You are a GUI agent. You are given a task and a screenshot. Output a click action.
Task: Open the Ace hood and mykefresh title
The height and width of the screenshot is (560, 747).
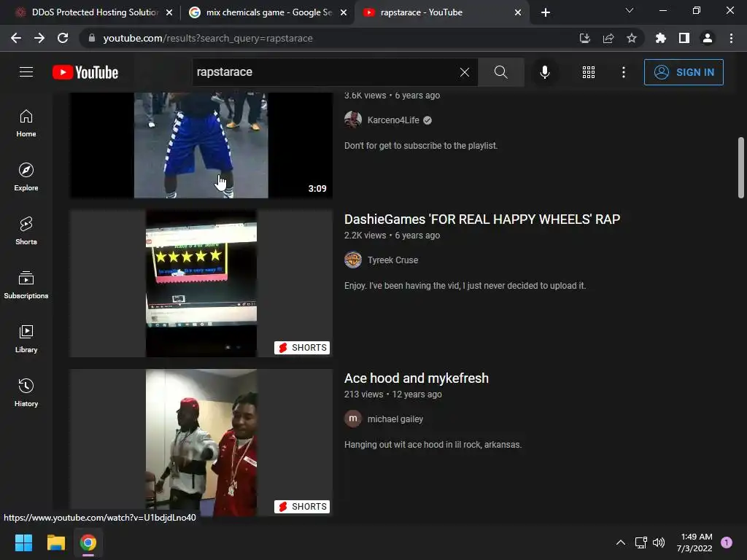point(417,378)
